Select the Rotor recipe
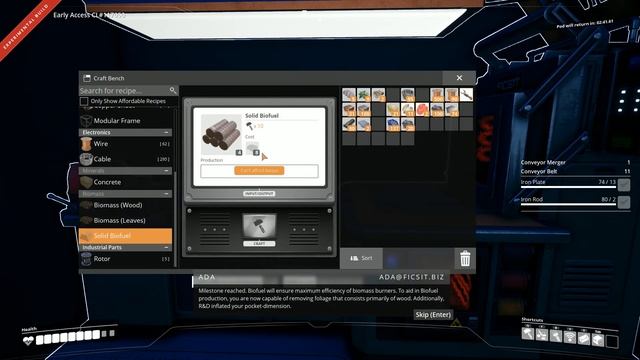This screenshot has height=360, width=640. coord(125,259)
